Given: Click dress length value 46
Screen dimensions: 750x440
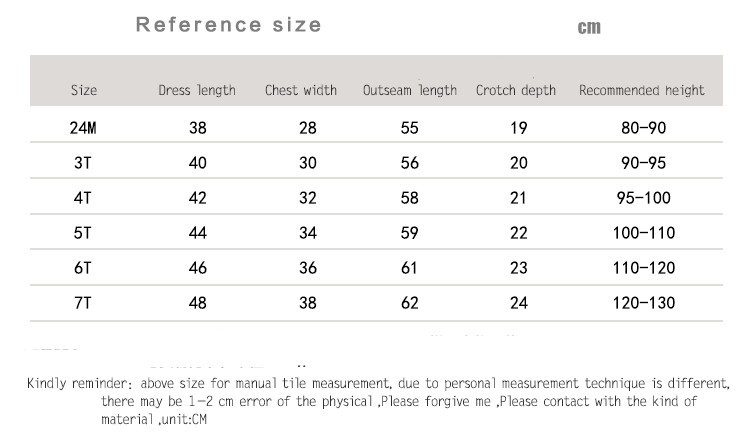Looking at the screenshot, I should (x=197, y=268).
